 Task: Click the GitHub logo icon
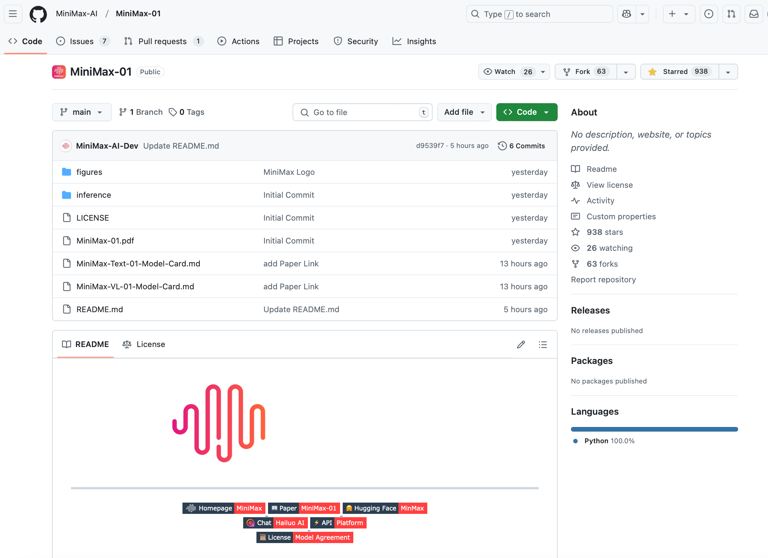click(38, 14)
